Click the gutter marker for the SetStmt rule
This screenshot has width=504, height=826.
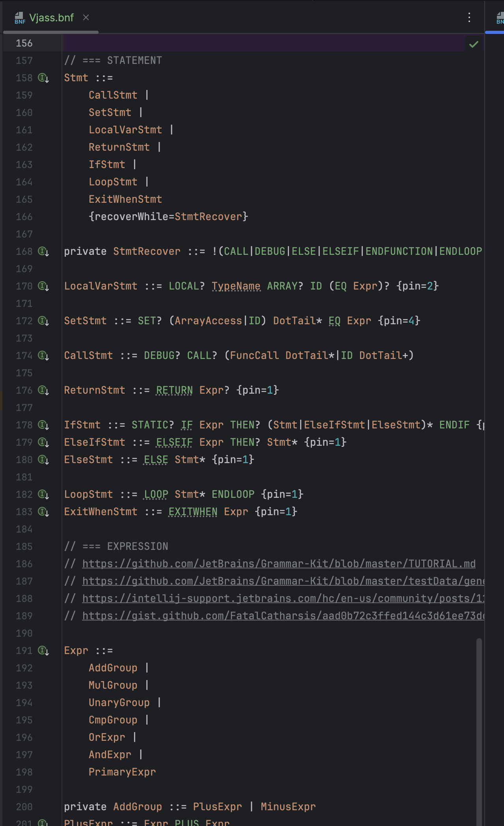point(43,321)
